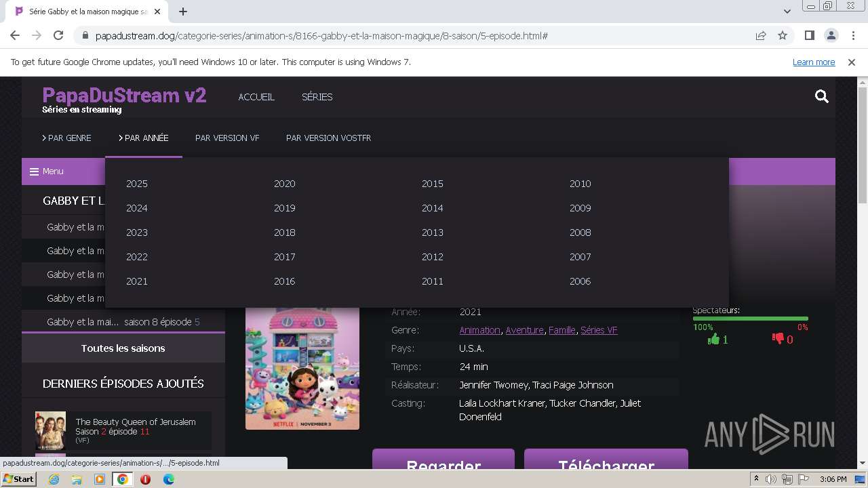
Task: Choose year 2006 from the list
Action: (x=580, y=281)
